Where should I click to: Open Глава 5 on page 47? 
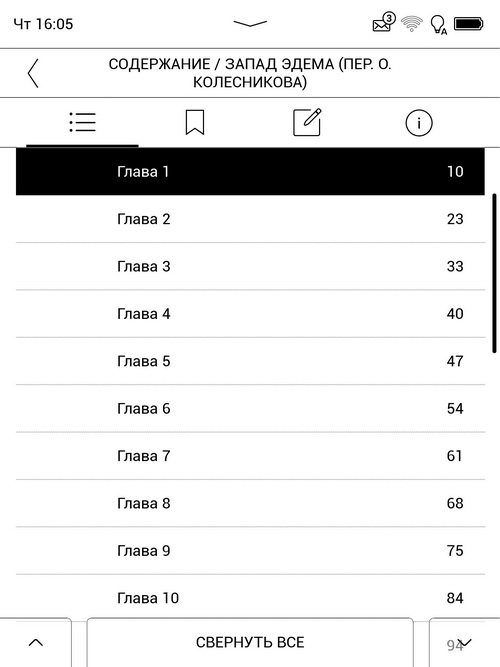click(x=250, y=361)
